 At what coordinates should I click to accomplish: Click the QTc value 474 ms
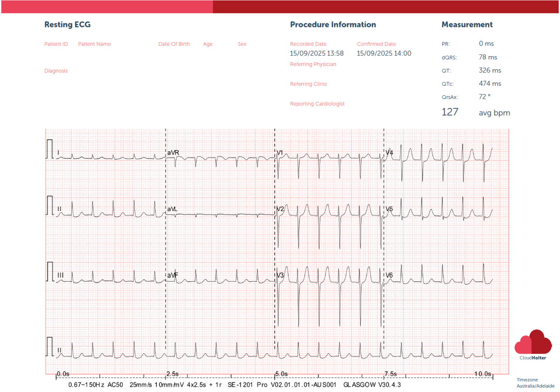(x=489, y=84)
